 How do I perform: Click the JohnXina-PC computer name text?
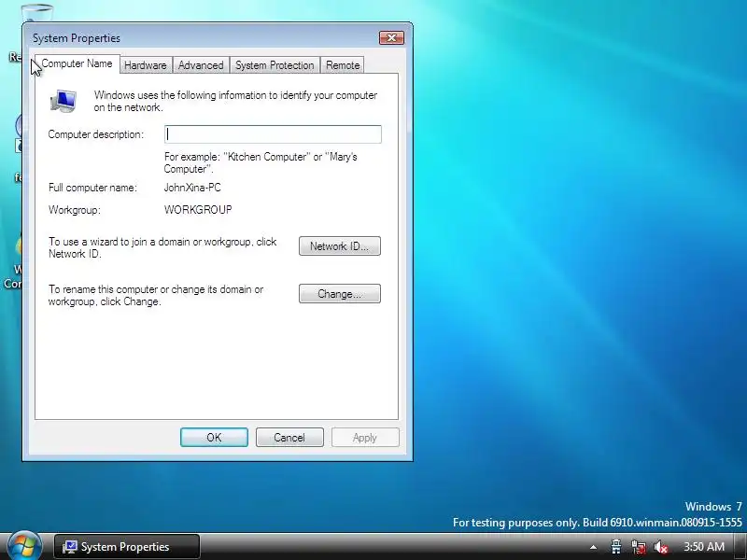tap(192, 188)
